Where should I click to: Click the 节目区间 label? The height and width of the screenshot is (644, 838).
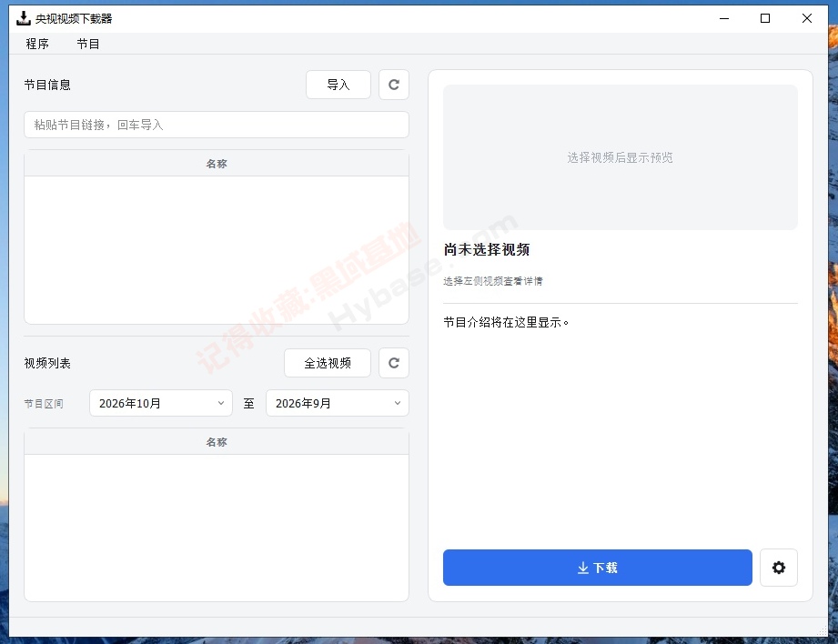pyautogui.click(x=44, y=404)
